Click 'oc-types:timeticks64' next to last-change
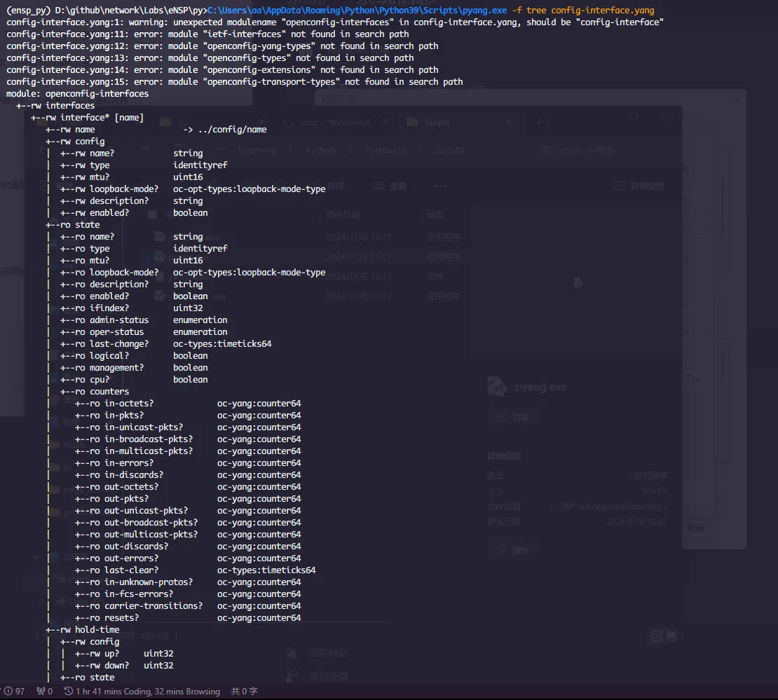 [222, 343]
